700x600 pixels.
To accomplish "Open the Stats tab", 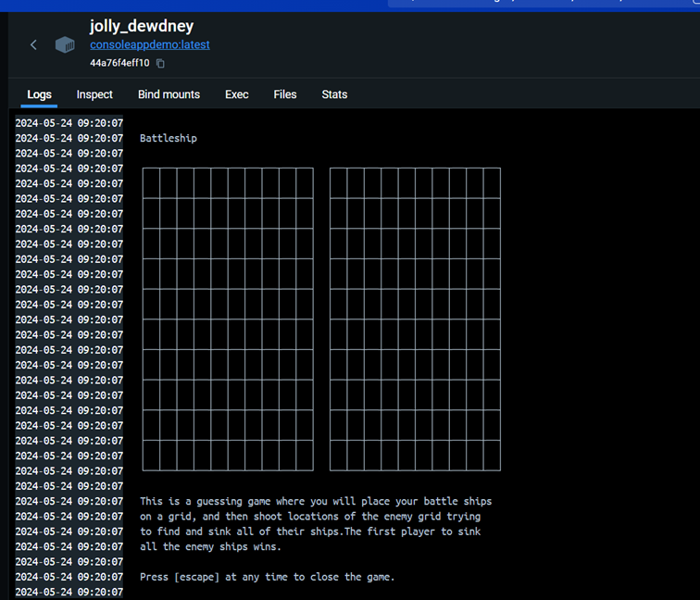I will pyautogui.click(x=334, y=94).
